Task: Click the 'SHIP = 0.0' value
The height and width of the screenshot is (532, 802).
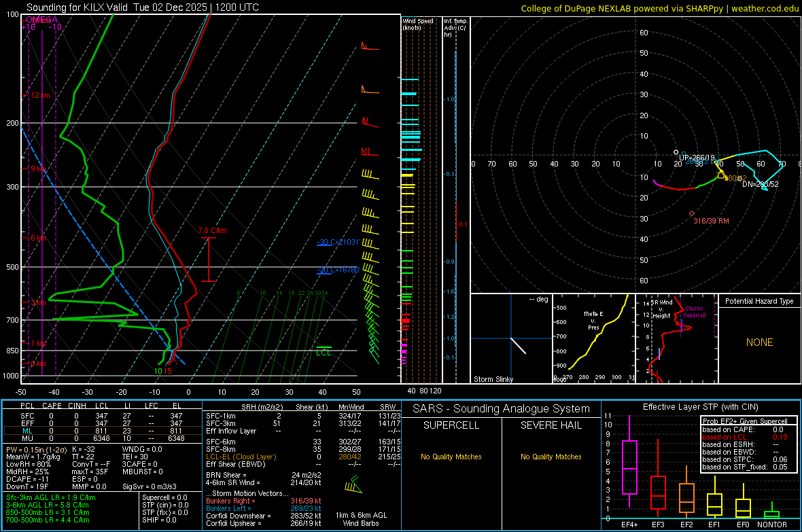Action: (159, 520)
